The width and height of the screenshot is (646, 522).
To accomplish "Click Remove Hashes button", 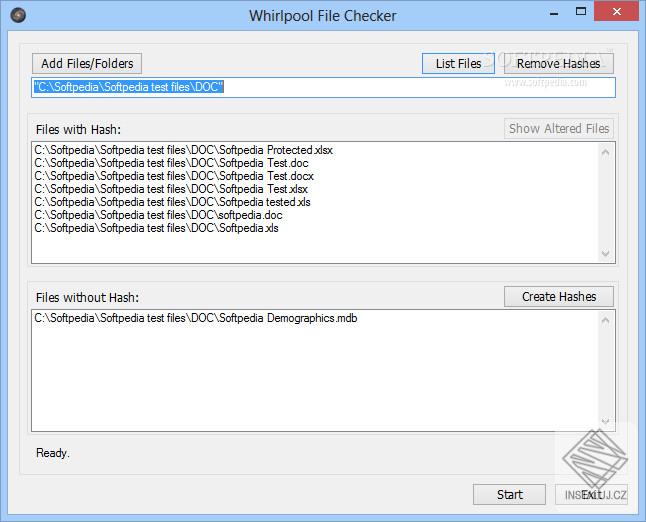I will pyautogui.click(x=559, y=63).
